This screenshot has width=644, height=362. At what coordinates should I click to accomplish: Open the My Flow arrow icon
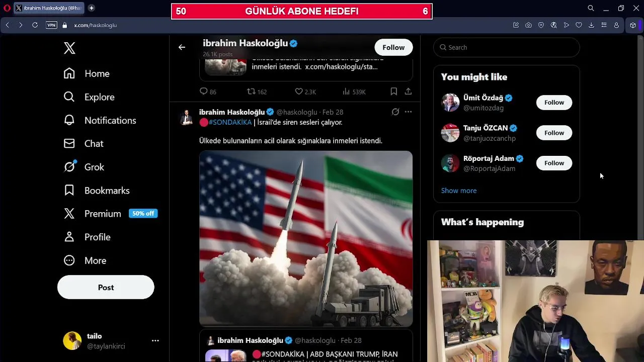pos(566,25)
